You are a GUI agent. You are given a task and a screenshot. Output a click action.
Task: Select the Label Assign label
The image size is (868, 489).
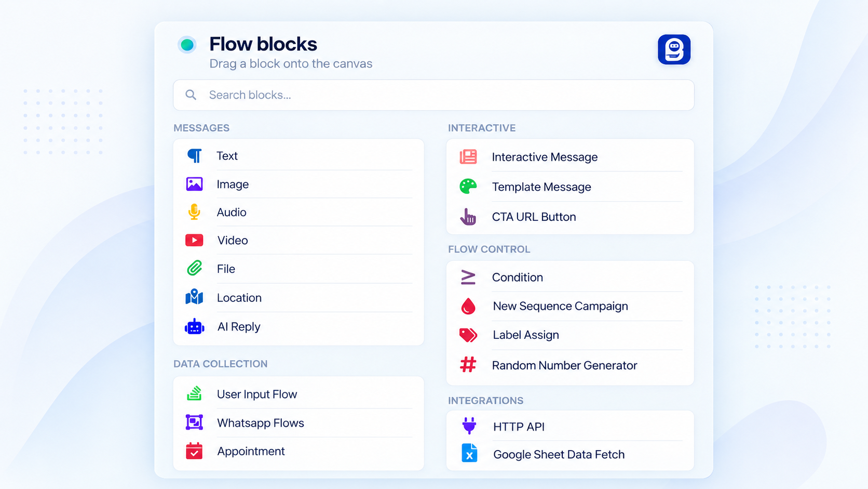(x=526, y=335)
